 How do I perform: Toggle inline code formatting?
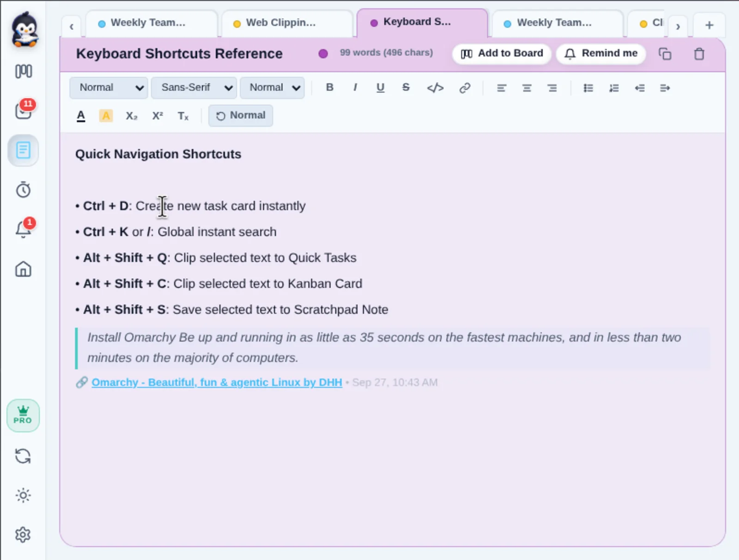(435, 88)
